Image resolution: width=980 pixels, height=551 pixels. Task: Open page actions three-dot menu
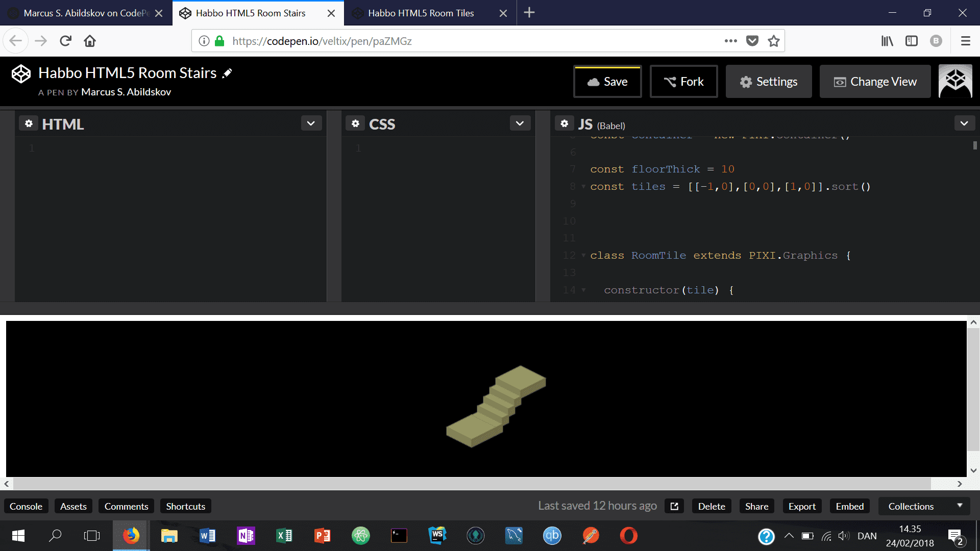tap(731, 41)
